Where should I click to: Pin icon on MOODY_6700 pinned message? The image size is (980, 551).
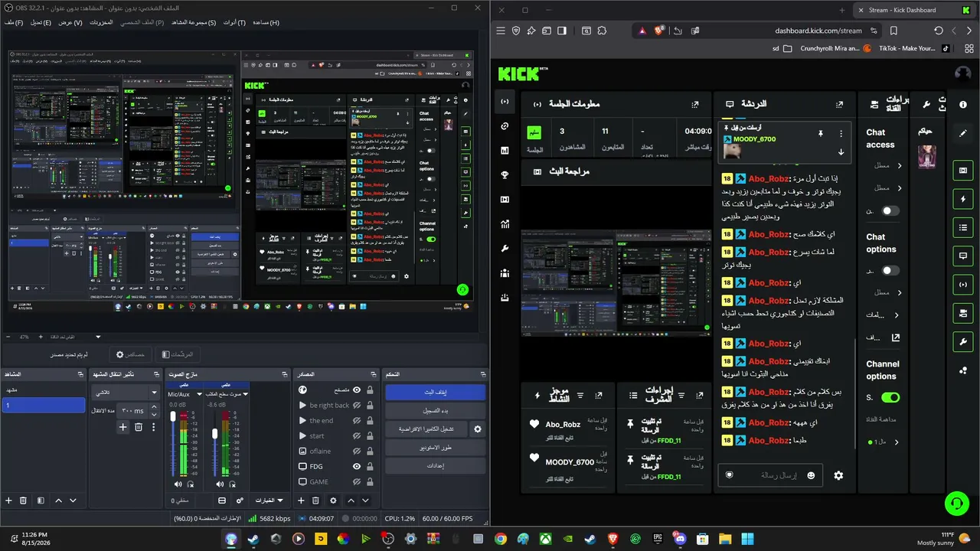[x=820, y=133]
